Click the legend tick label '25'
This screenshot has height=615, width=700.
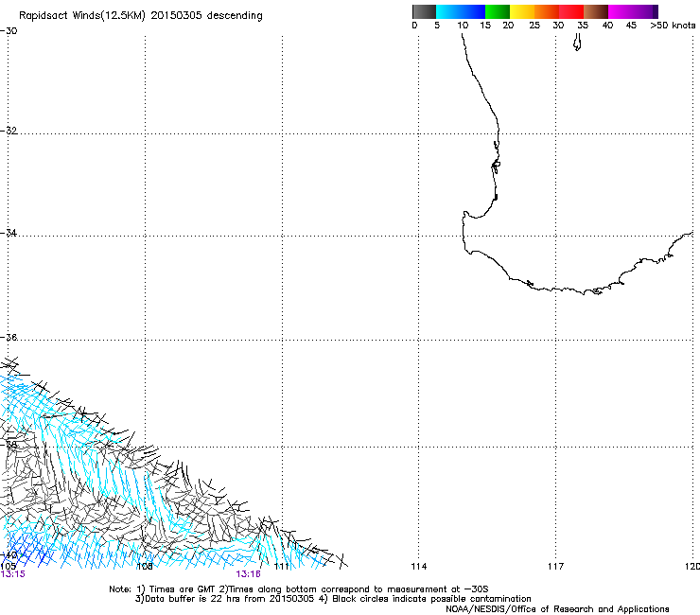(534, 26)
